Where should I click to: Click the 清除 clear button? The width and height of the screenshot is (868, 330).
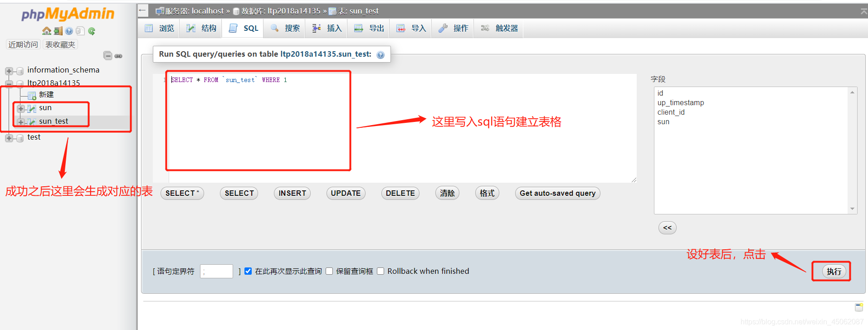click(447, 193)
